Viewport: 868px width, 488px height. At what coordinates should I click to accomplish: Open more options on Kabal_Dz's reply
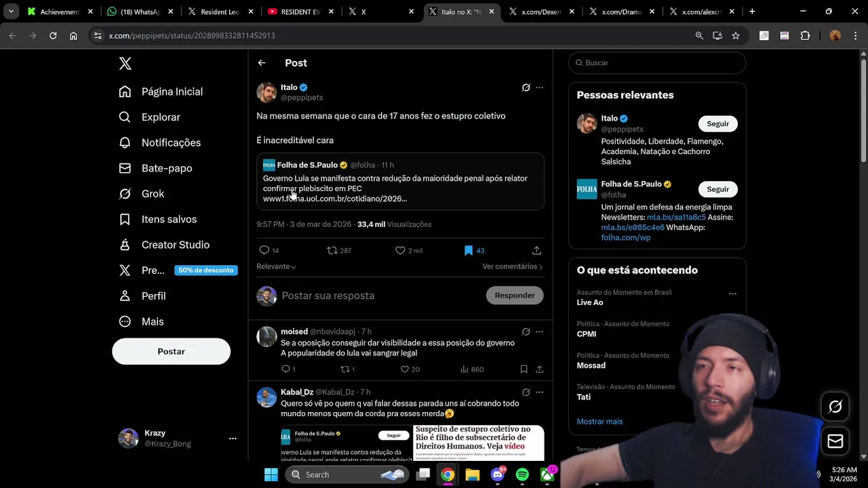click(x=540, y=392)
